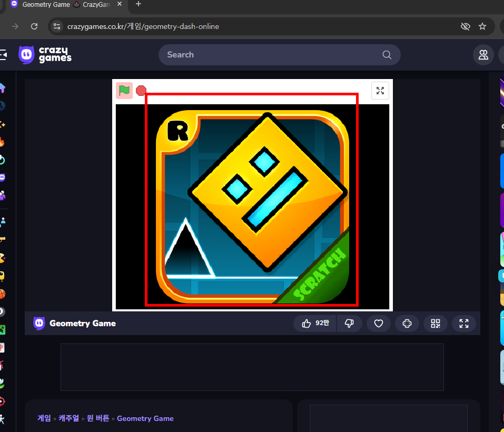Click the green flag to start the game
Image resolution: width=504 pixels, height=432 pixels.
124,91
